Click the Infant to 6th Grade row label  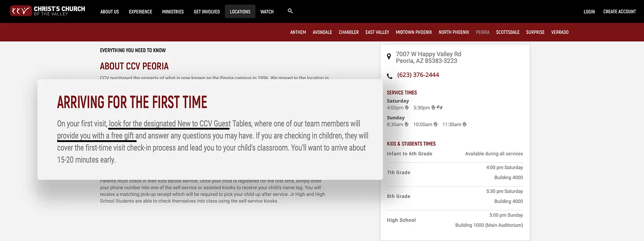(x=410, y=154)
